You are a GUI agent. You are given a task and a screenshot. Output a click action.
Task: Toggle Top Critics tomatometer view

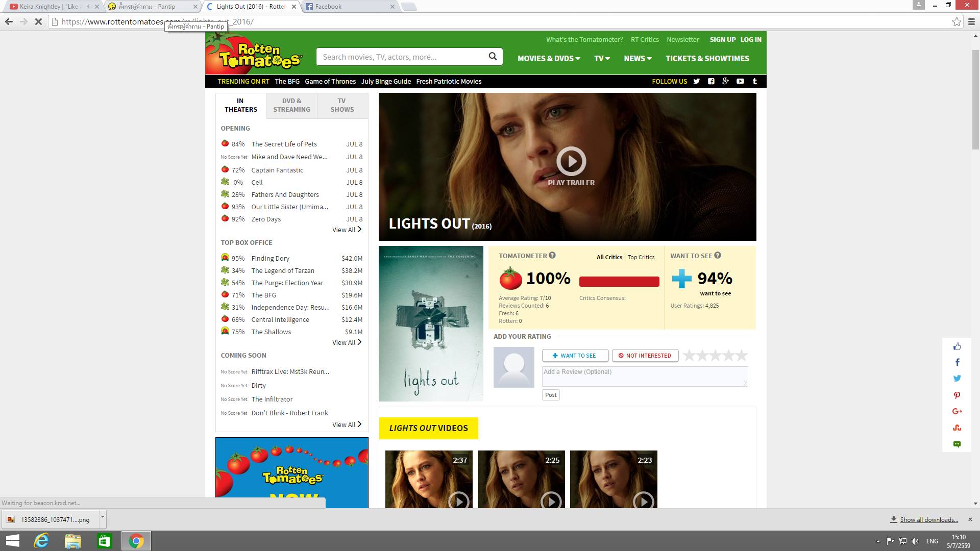pos(641,257)
